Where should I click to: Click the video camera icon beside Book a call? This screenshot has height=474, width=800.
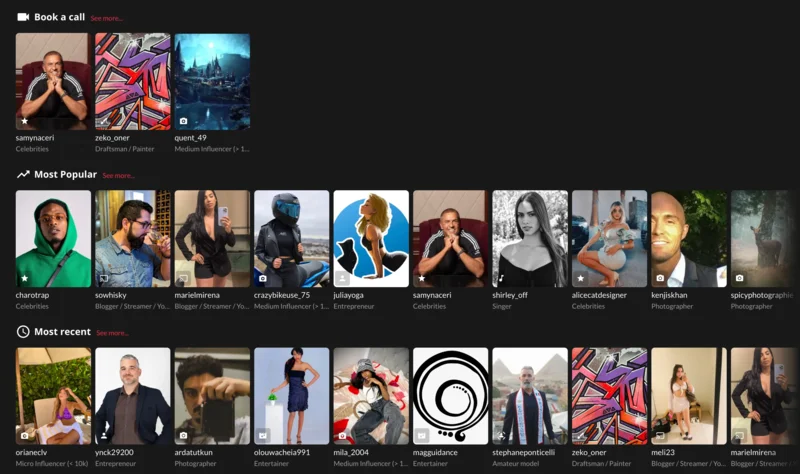pos(23,17)
